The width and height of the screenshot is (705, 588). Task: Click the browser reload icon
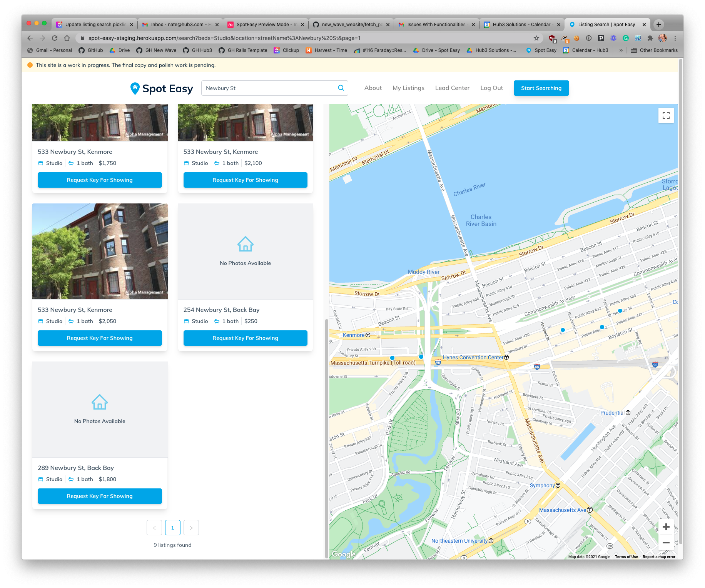[54, 38]
